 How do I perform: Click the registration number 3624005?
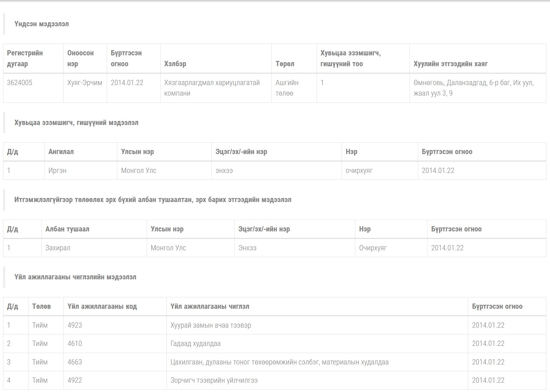19,83
